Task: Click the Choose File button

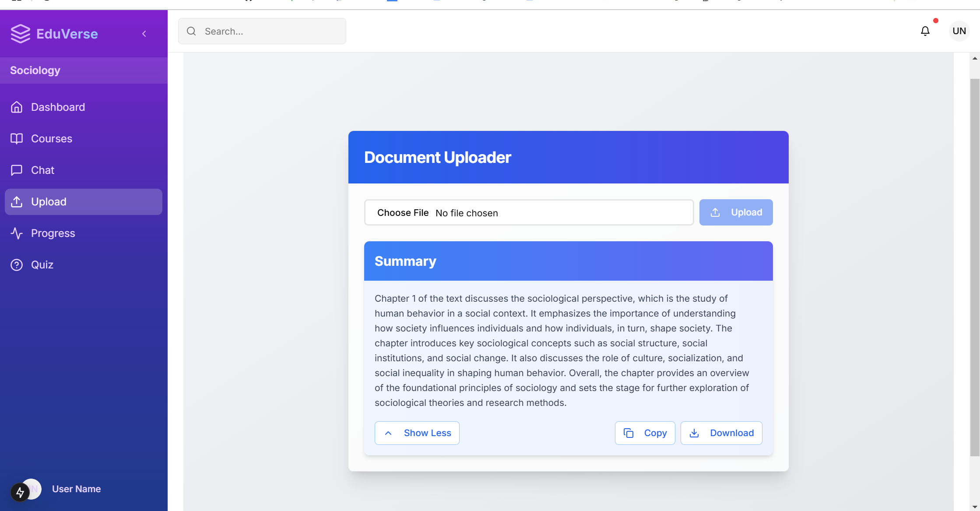Action: (x=403, y=213)
